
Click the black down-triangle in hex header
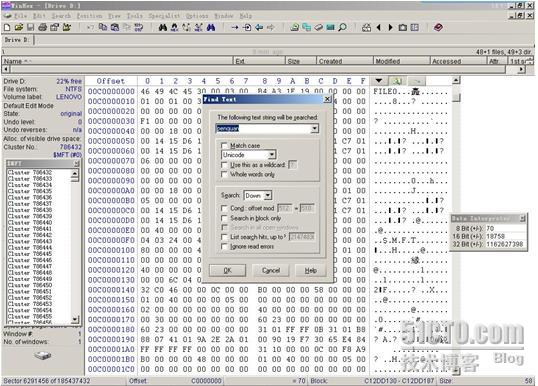pyautogui.click(x=379, y=81)
